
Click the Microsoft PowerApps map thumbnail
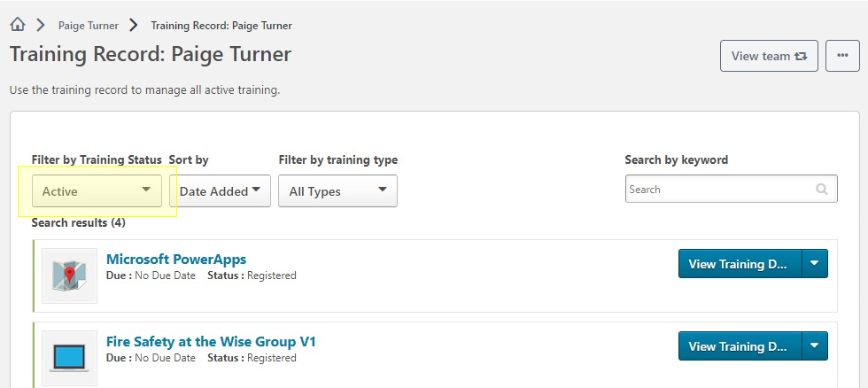pyautogui.click(x=69, y=275)
